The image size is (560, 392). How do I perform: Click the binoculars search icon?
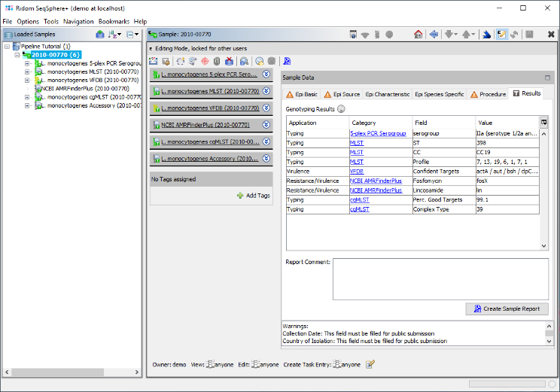245,61
